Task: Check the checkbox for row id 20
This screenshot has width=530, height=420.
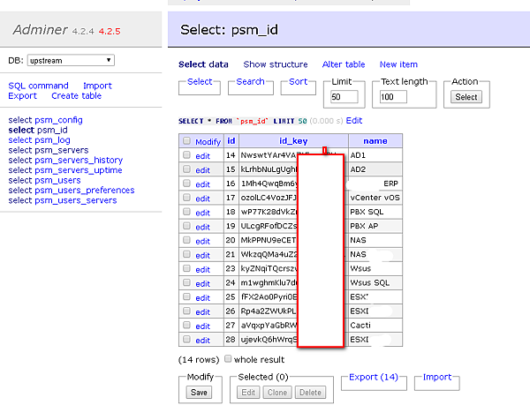Action: [x=186, y=240]
